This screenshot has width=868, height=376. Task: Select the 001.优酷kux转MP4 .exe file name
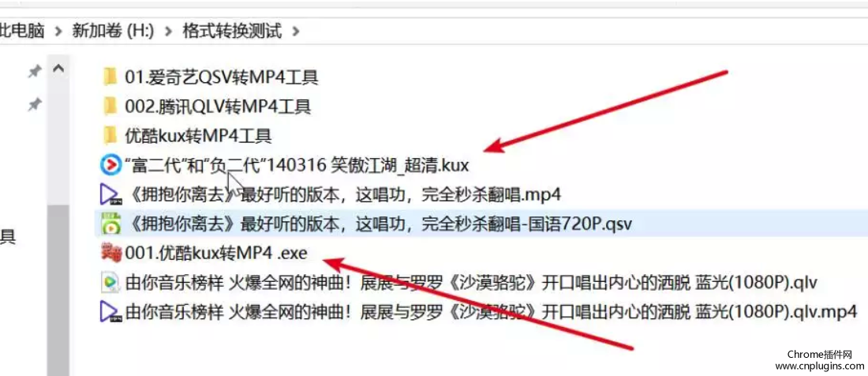click(x=216, y=254)
